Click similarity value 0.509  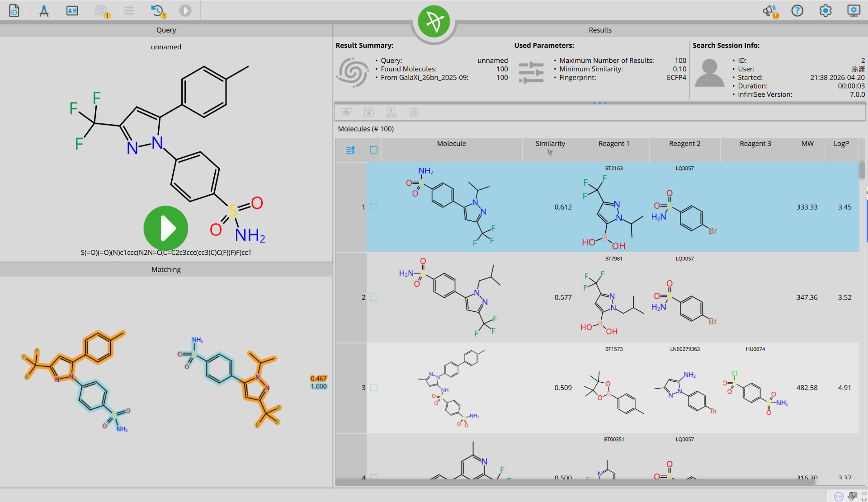[x=563, y=388]
